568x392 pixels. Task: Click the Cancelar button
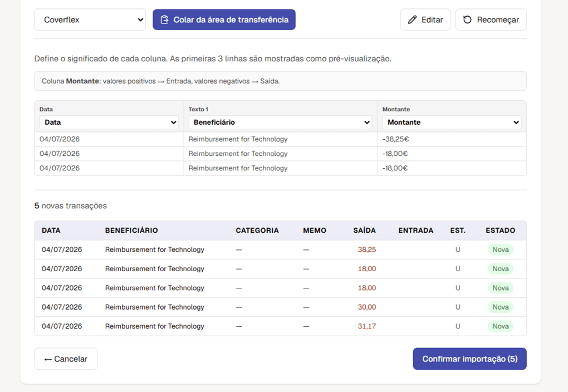66,359
